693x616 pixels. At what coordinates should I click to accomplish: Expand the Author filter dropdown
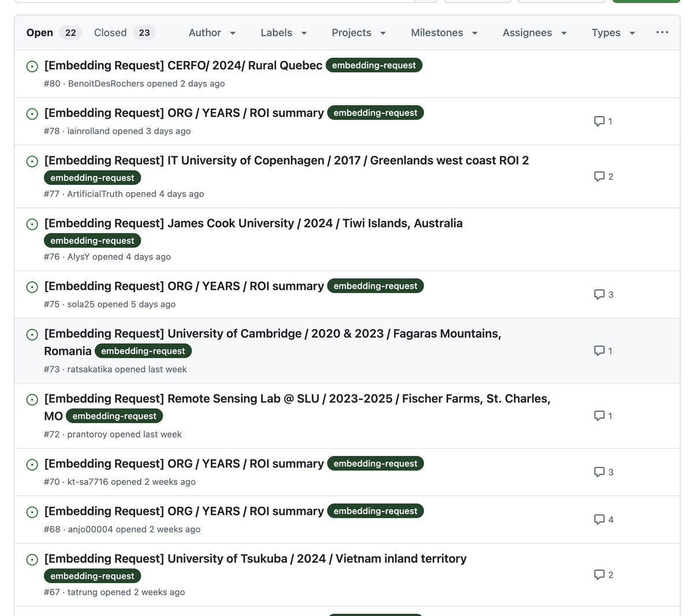(x=212, y=33)
